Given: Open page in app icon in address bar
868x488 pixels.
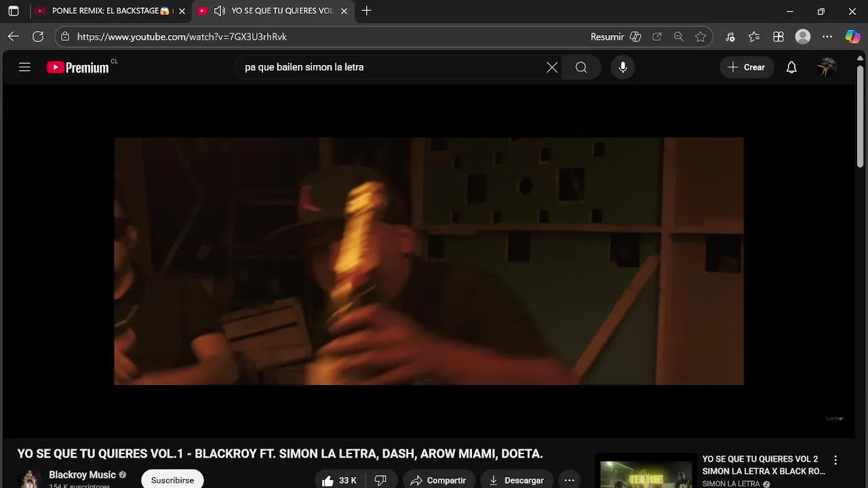Looking at the screenshot, I should pyautogui.click(x=656, y=37).
